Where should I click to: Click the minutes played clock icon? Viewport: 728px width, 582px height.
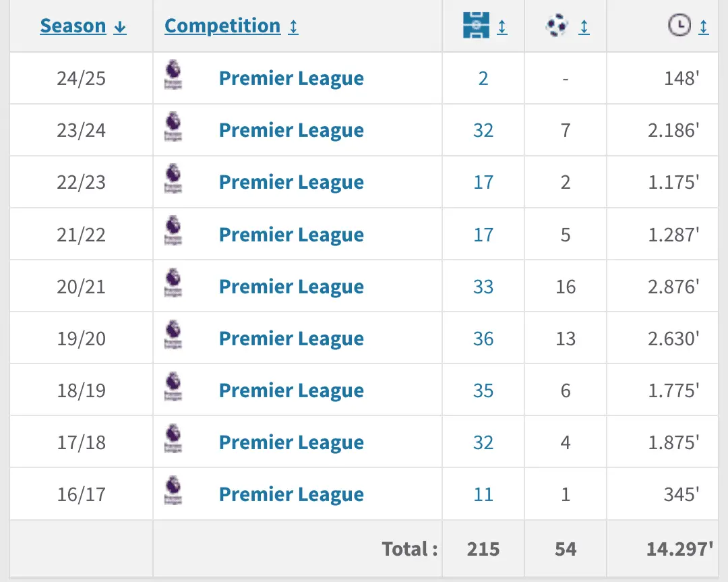(x=679, y=26)
